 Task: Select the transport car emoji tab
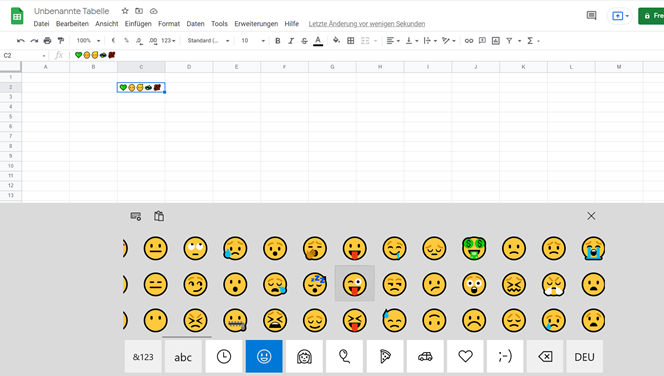425,357
